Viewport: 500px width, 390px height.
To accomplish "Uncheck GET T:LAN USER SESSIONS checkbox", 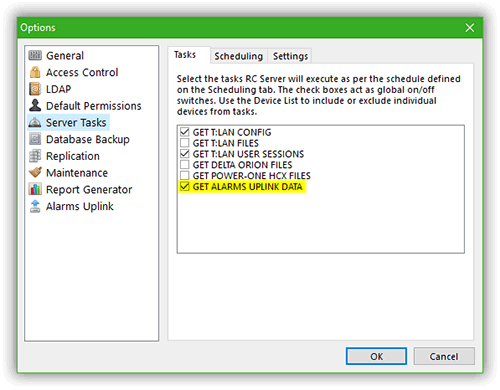I will click(x=184, y=154).
